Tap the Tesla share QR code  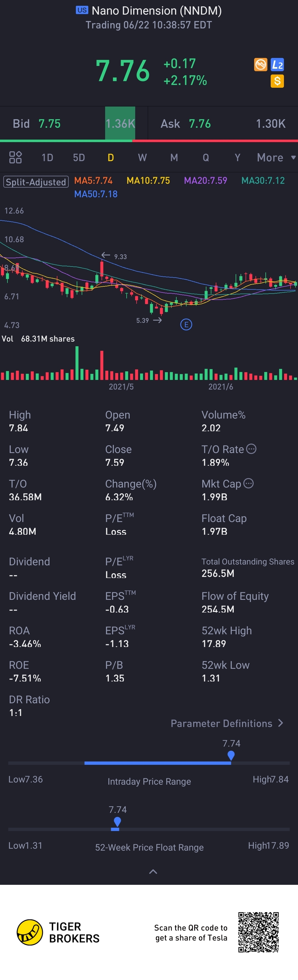(x=259, y=932)
